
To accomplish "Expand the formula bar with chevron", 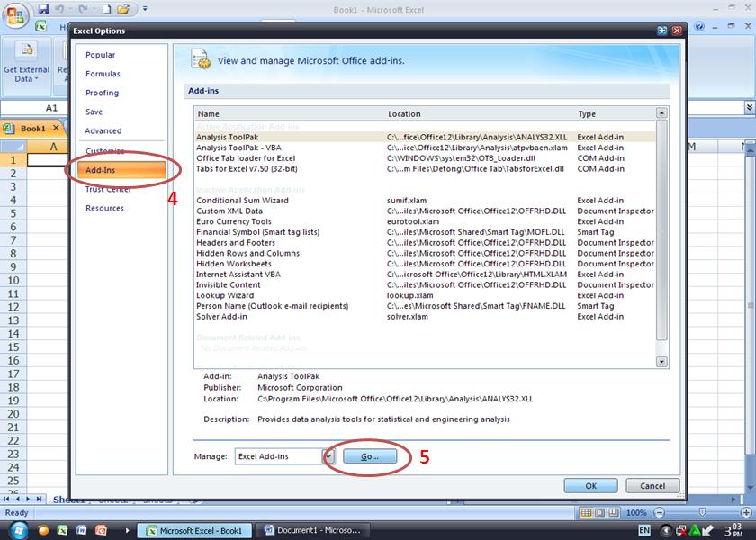I will [749, 107].
